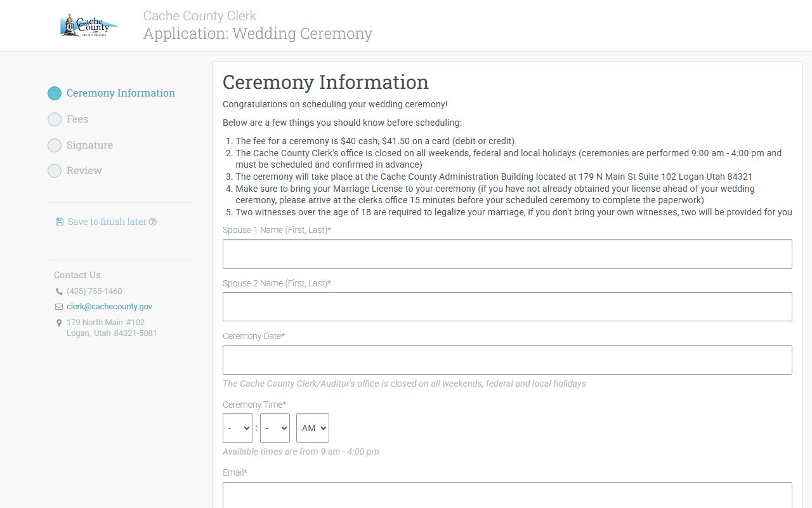Click the Cache County logo
The width and height of the screenshot is (812, 508).
[89, 25]
